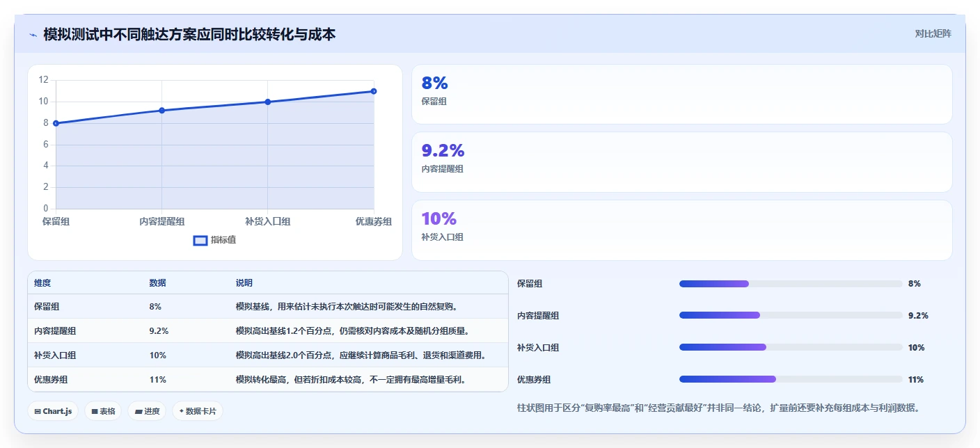Click the 表格 tag chip

coord(104,411)
